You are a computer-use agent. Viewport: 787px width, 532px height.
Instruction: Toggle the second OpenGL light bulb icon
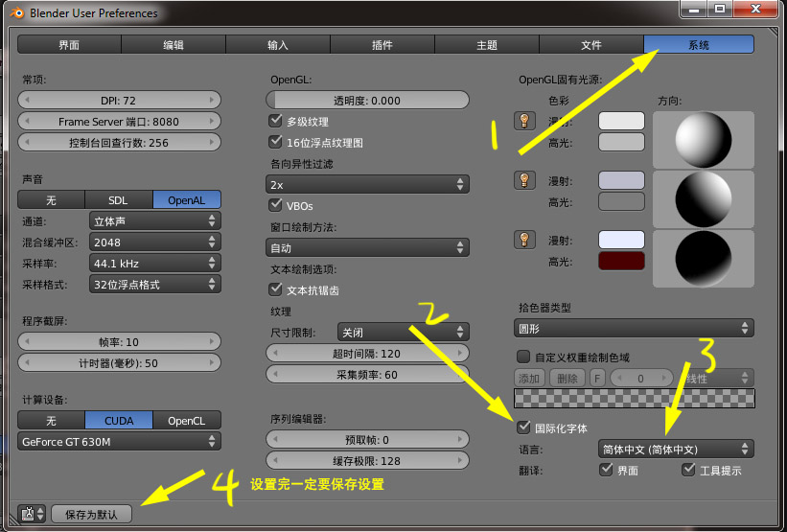pos(524,179)
